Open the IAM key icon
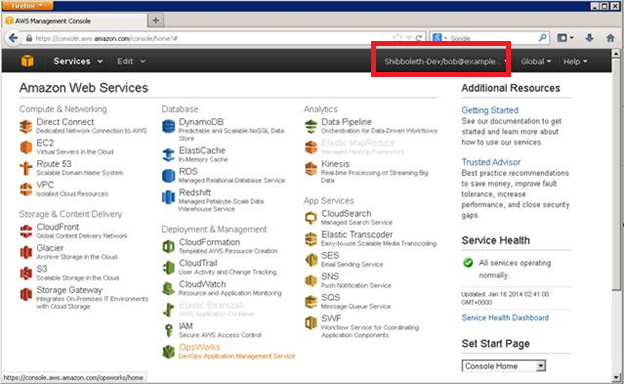 (168, 331)
